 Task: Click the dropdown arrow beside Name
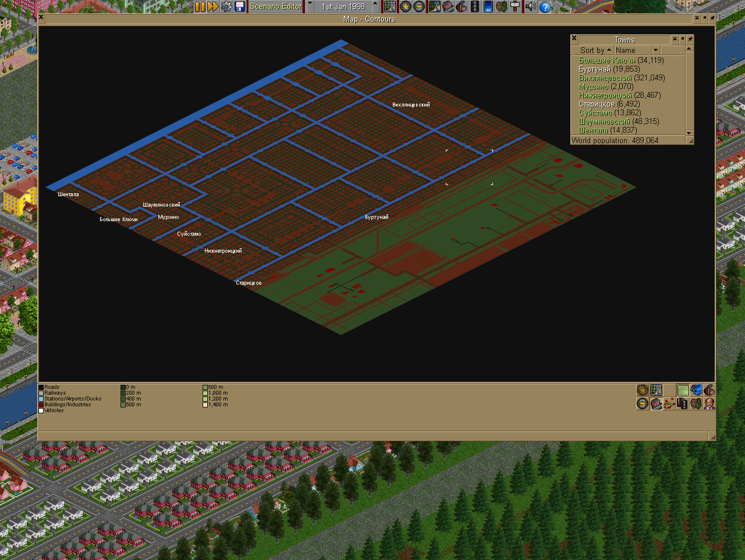pyautogui.click(x=655, y=50)
